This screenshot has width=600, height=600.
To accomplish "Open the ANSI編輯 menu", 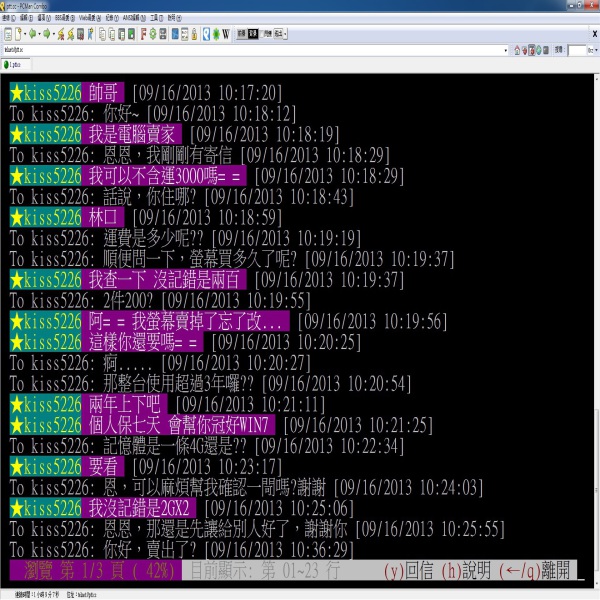I will click(x=134, y=18).
